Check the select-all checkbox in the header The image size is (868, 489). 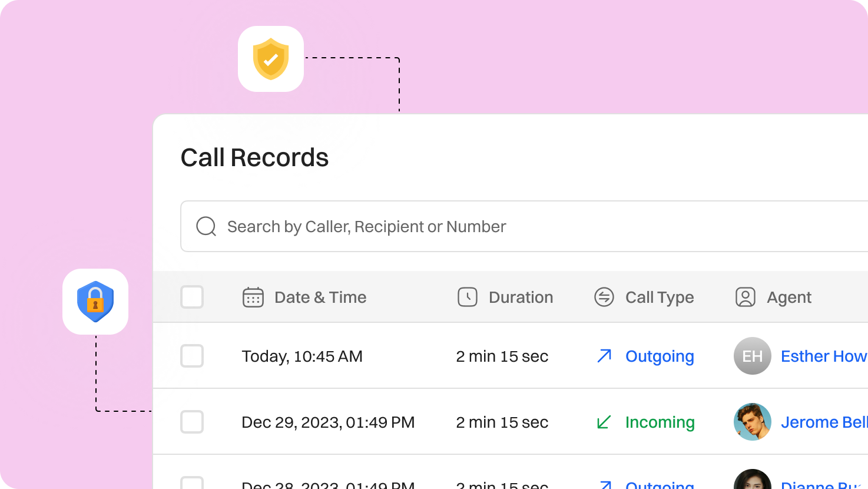pyautogui.click(x=192, y=298)
